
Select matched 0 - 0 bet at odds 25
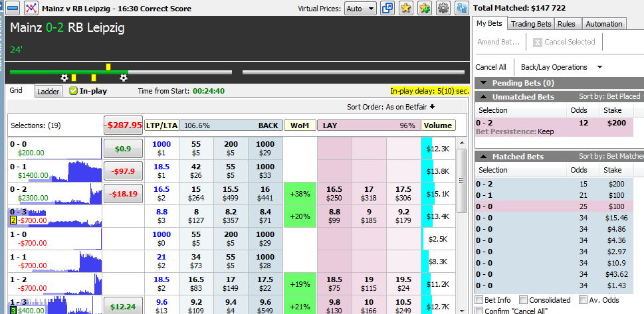554,206
